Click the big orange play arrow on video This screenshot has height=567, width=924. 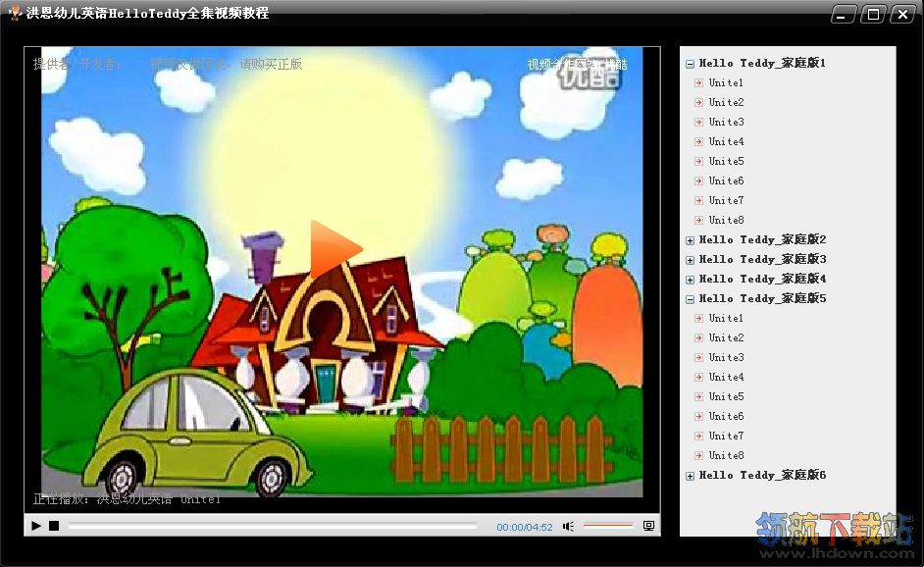[335, 249]
